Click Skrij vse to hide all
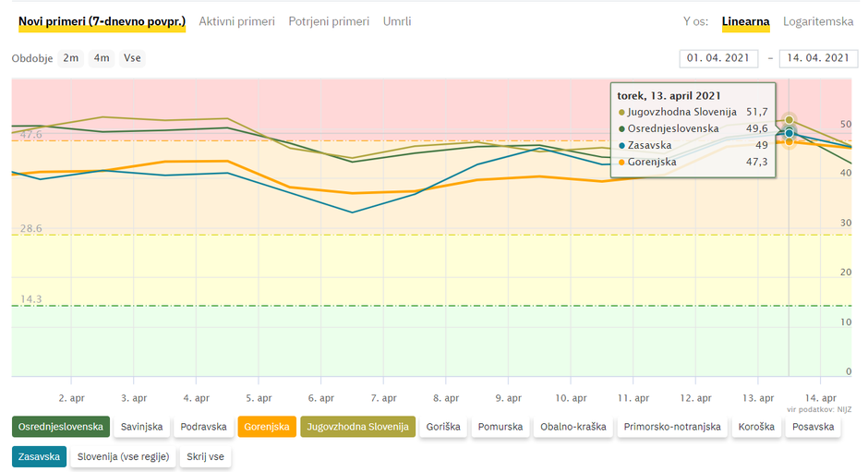This screenshot has width=868, height=472. [x=205, y=456]
